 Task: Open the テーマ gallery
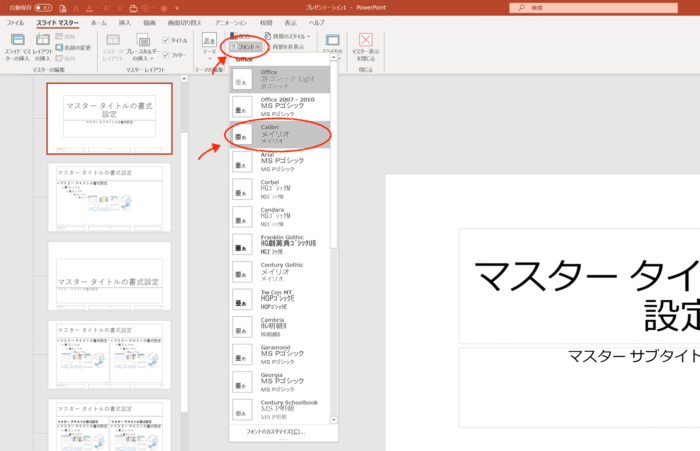[209, 46]
